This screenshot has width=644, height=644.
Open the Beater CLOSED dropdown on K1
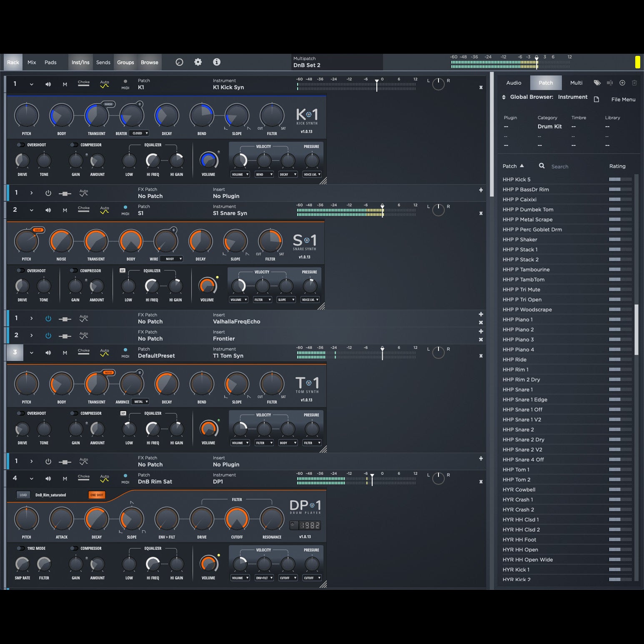click(140, 133)
